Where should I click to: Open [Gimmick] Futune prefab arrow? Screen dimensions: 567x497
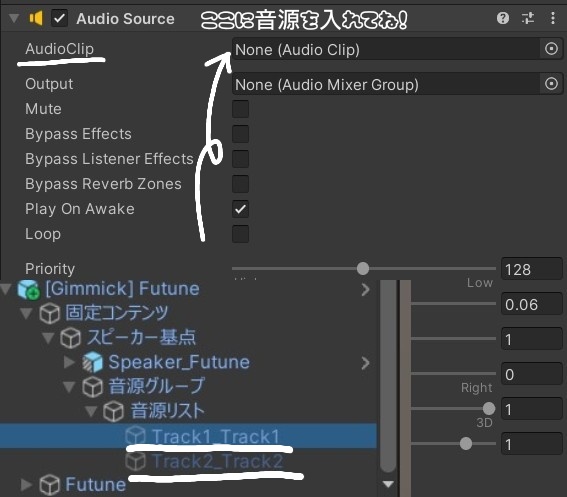pos(365,289)
